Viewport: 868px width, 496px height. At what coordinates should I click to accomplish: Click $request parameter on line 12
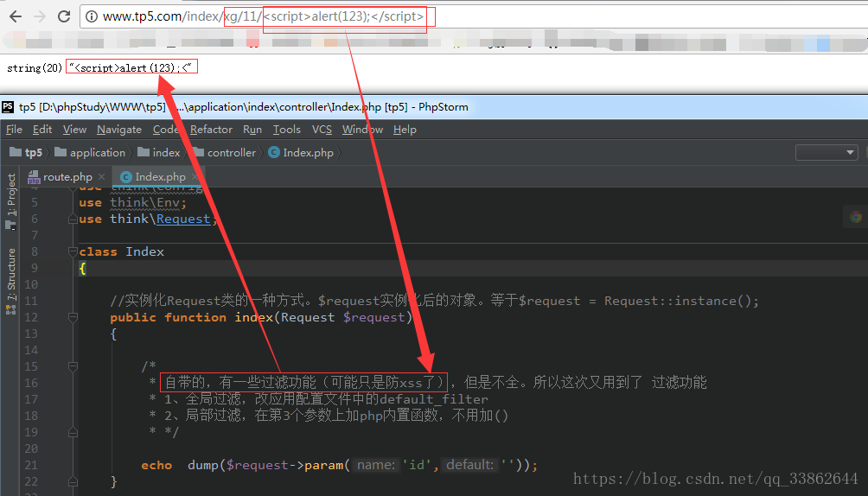(x=374, y=317)
